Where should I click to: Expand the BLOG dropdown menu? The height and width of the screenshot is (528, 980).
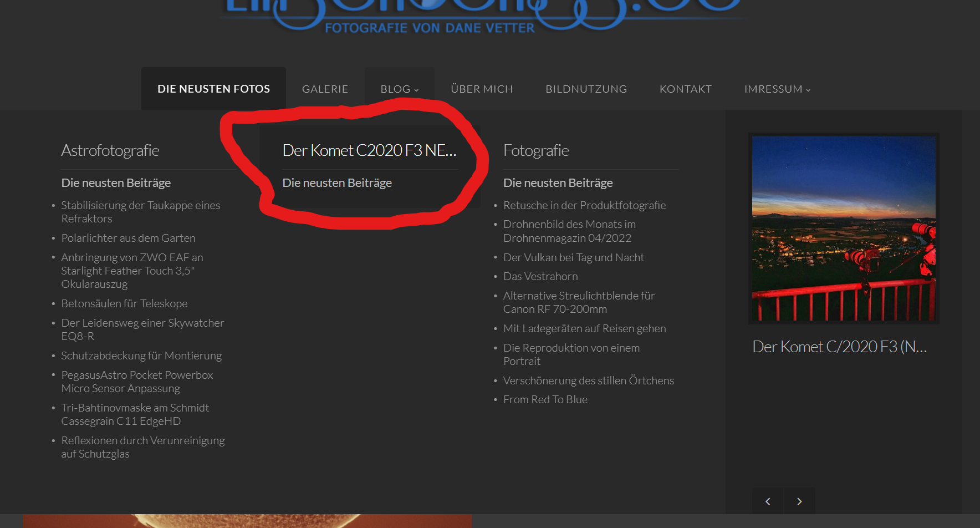[399, 89]
